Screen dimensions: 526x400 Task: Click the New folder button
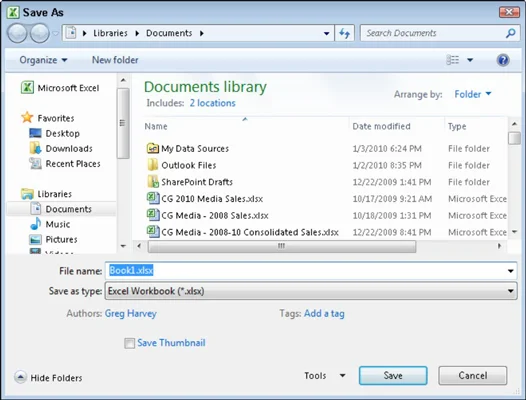[115, 60]
